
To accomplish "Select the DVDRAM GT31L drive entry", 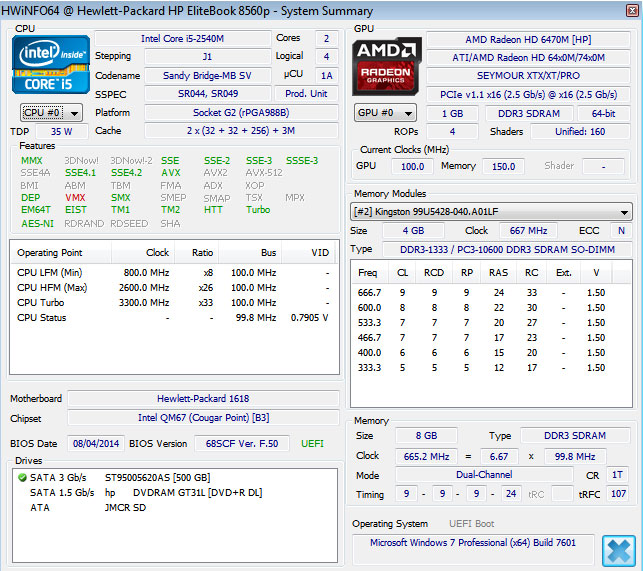I will (x=183, y=492).
